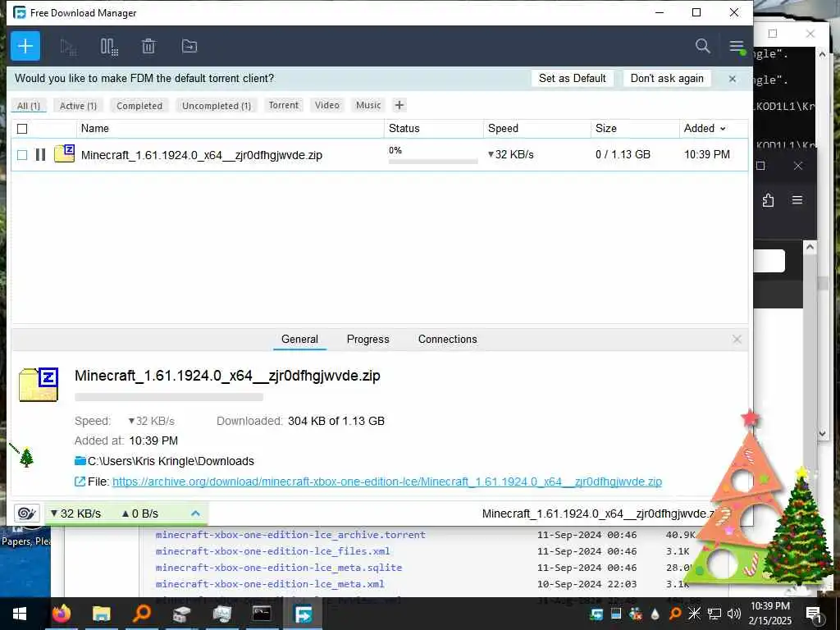This screenshot has height=630, width=840.
Task: Select the Completed filter tab
Action: 139,106
